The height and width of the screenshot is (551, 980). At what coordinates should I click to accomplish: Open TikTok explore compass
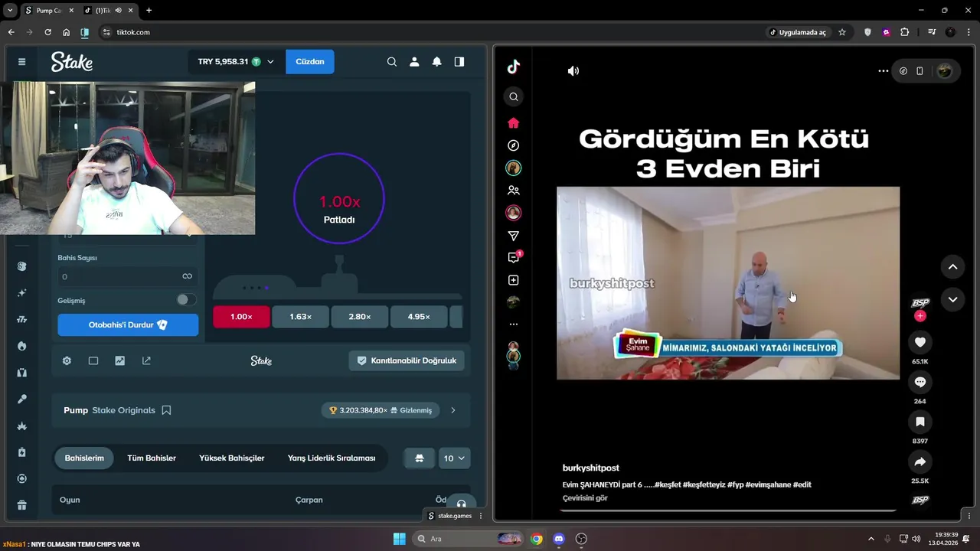(x=514, y=145)
